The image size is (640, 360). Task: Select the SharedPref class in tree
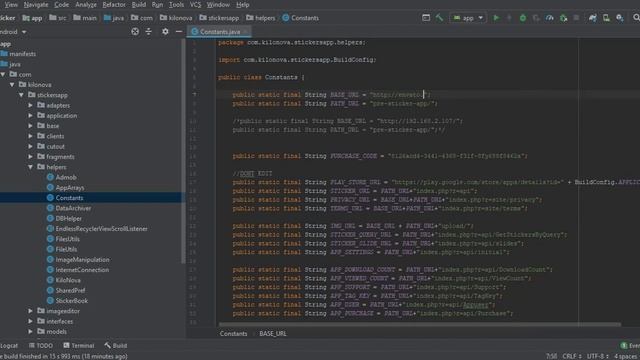tap(66, 290)
